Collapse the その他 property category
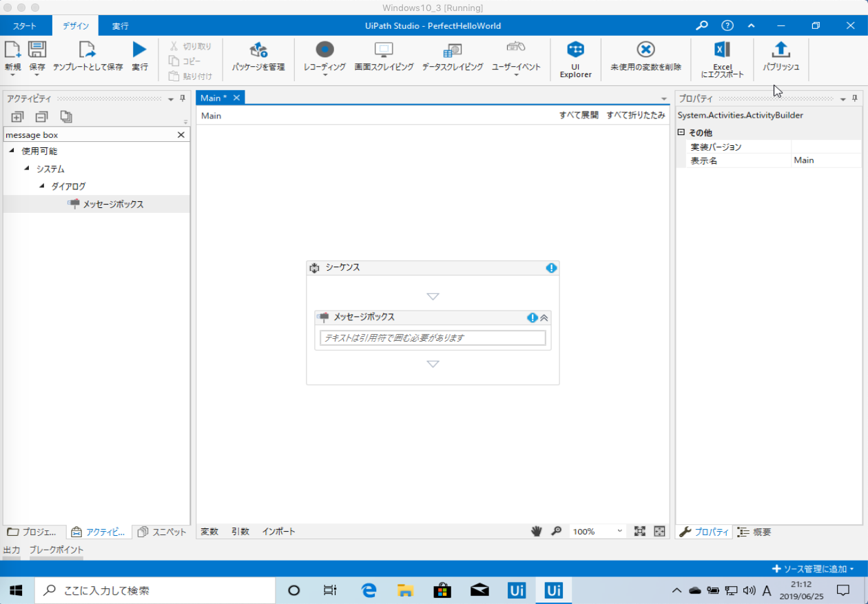Viewport: 868px width, 604px height. [681, 133]
